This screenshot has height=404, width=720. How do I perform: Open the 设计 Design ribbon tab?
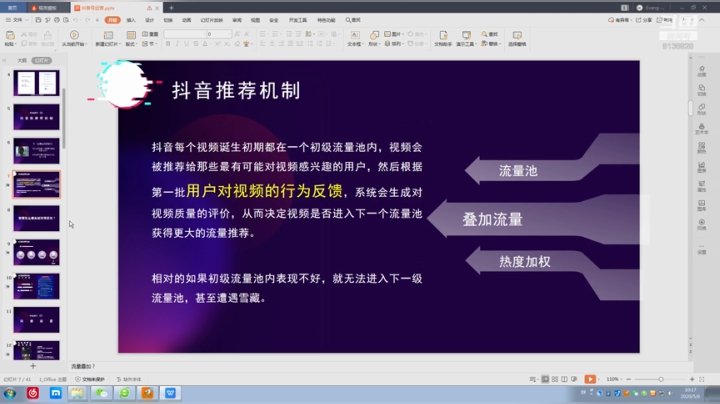(149, 20)
